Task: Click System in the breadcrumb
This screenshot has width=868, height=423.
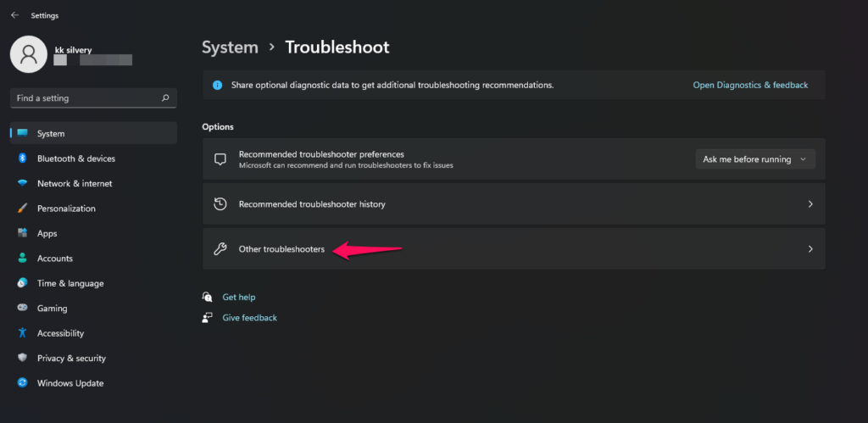Action: click(230, 47)
